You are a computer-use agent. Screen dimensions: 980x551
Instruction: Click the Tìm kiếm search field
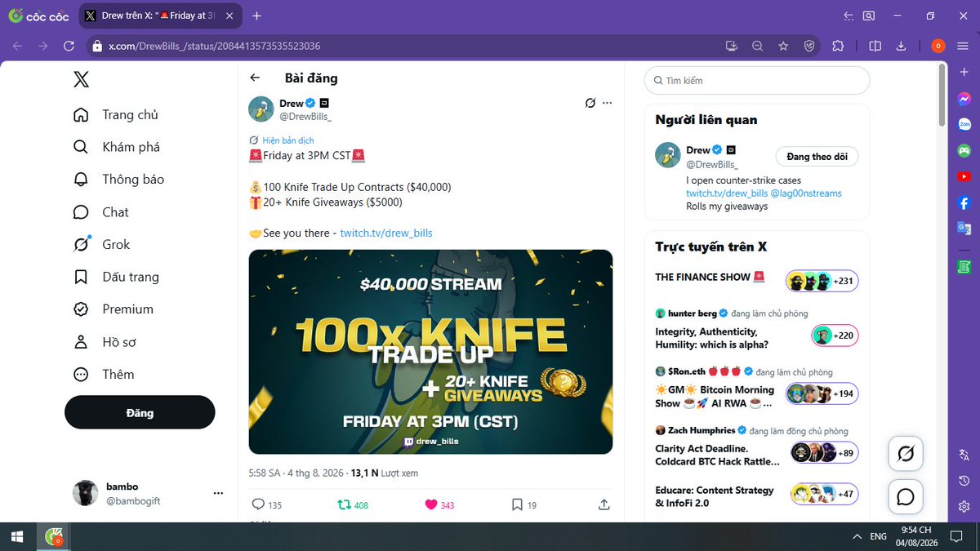point(757,81)
